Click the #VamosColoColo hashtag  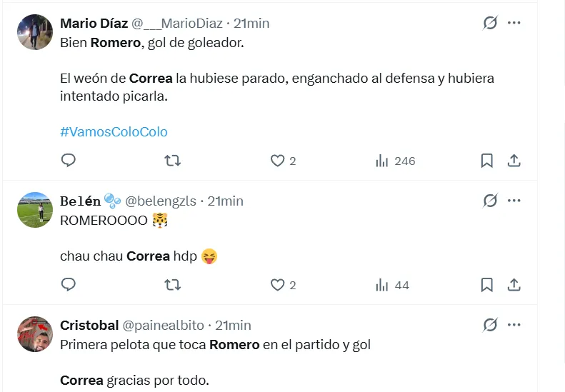tap(114, 131)
